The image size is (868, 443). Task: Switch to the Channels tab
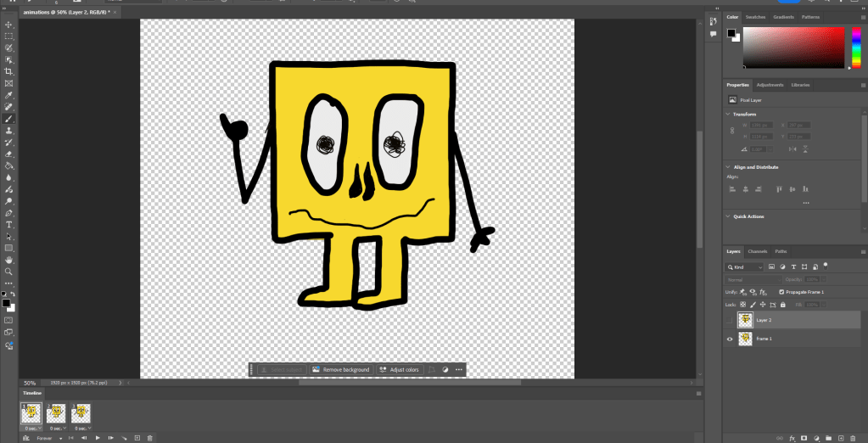[757, 251]
